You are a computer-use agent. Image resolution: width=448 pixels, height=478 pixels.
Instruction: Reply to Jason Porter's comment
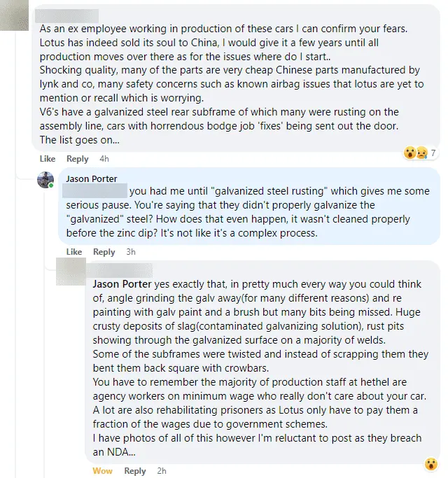point(104,252)
